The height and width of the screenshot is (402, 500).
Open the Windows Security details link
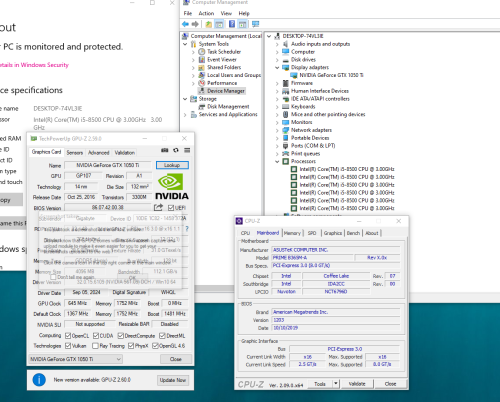pyautogui.click(x=34, y=65)
